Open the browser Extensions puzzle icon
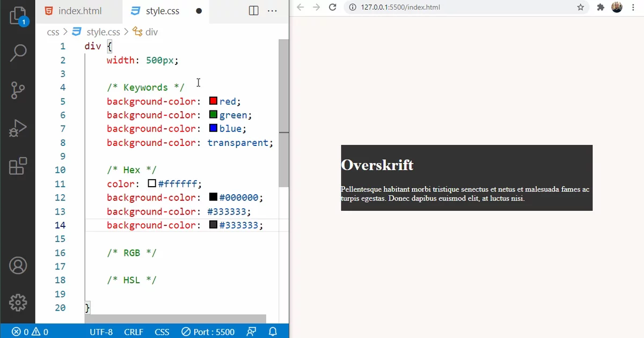Image resolution: width=644 pixels, height=338 pixels. (601, 8)
